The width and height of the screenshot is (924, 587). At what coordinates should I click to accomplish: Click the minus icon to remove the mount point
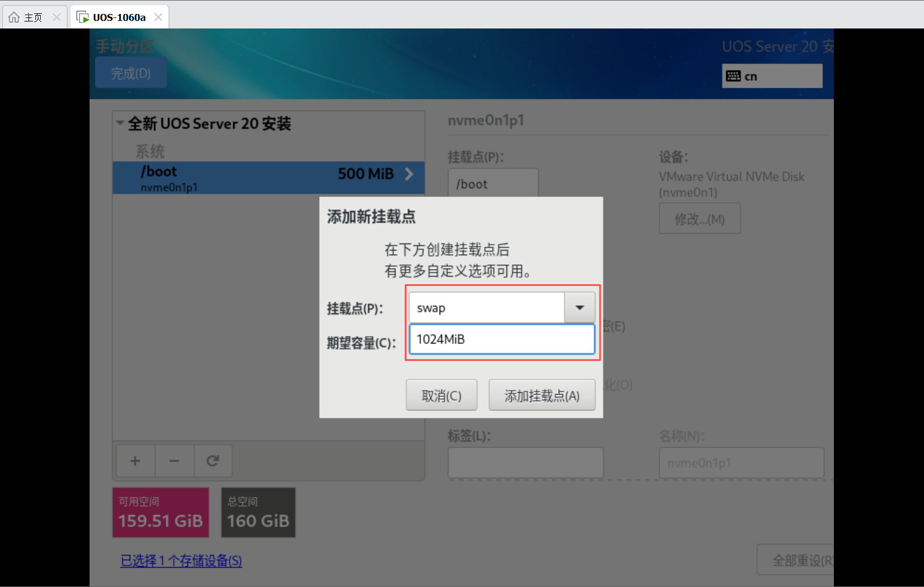click(x=174, y=461)
